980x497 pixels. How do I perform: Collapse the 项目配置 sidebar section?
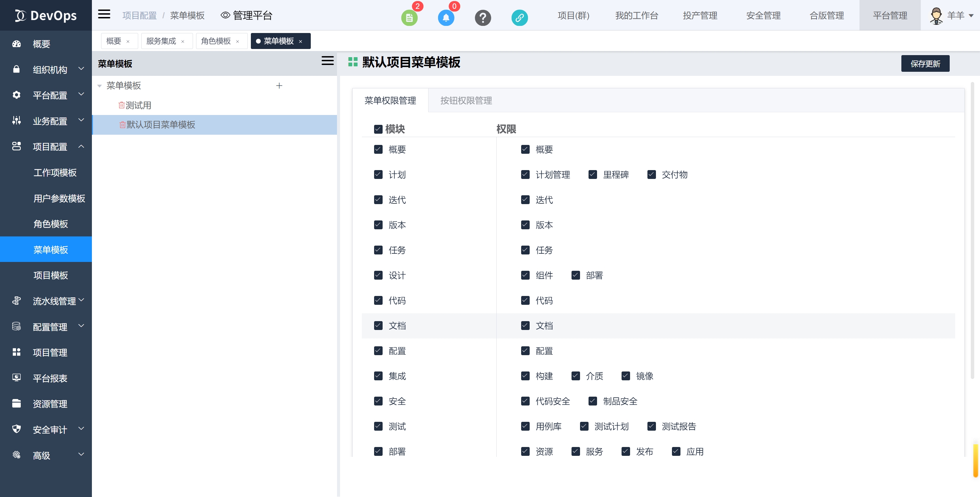[49, 146]
